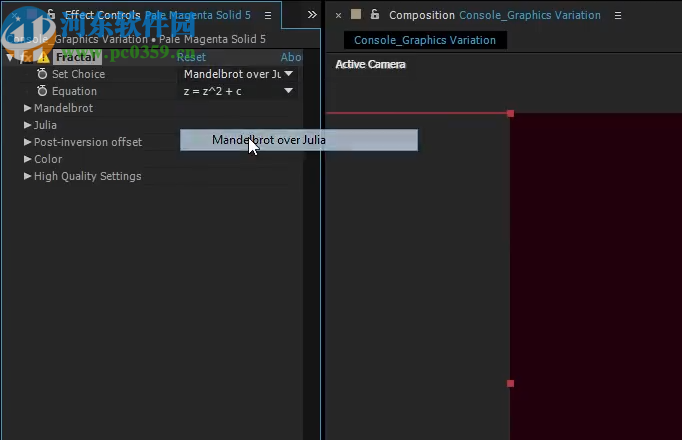Click the lower layer handle in viewer

pyautogui.click(x=510, y=383)
